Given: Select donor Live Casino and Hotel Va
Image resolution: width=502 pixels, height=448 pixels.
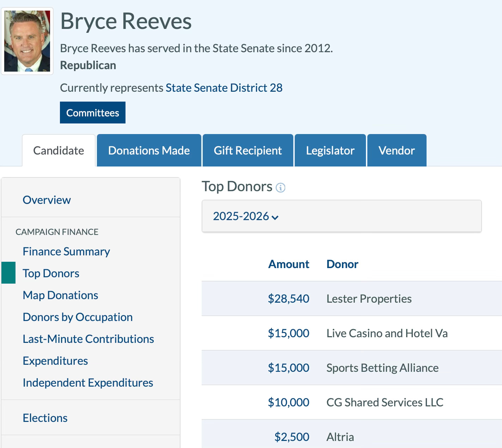Looking at the screenshot, I should coord(387,333).
